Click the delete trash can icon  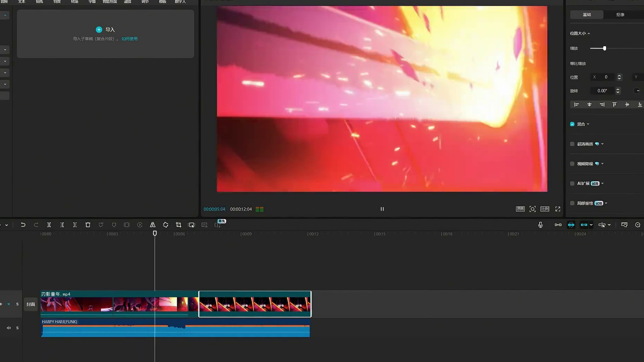tap(88, 225)
